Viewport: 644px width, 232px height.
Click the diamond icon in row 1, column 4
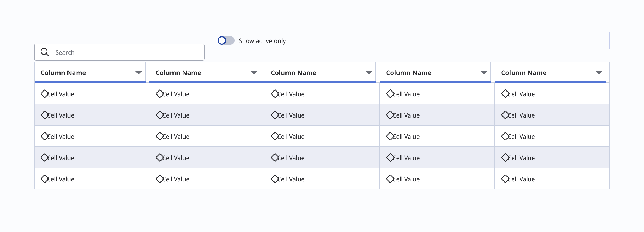[x=390, y=94]
